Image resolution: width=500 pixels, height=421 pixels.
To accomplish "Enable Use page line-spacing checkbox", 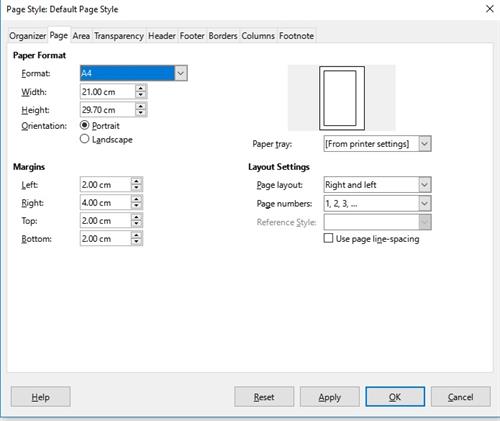I will (x=328, y=238).
